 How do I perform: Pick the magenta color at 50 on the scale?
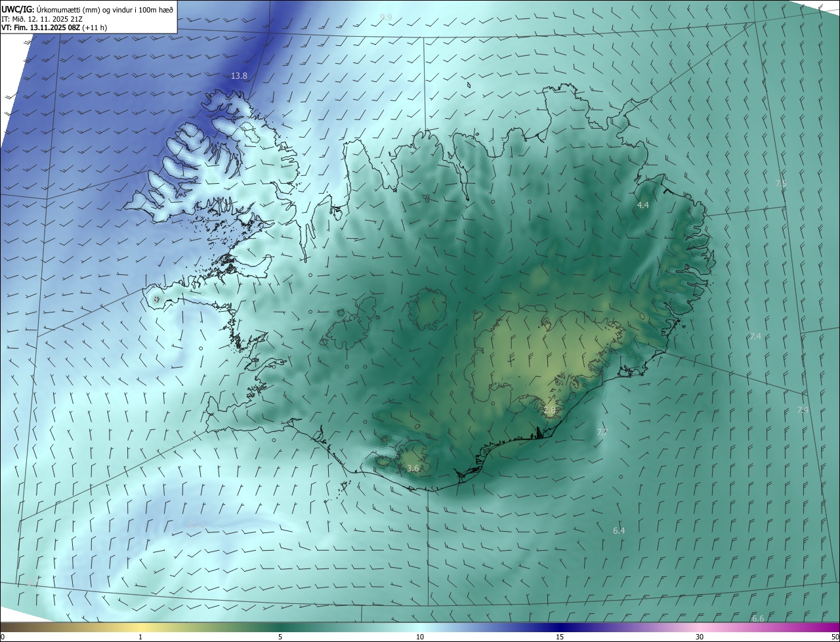pos(835,627)
